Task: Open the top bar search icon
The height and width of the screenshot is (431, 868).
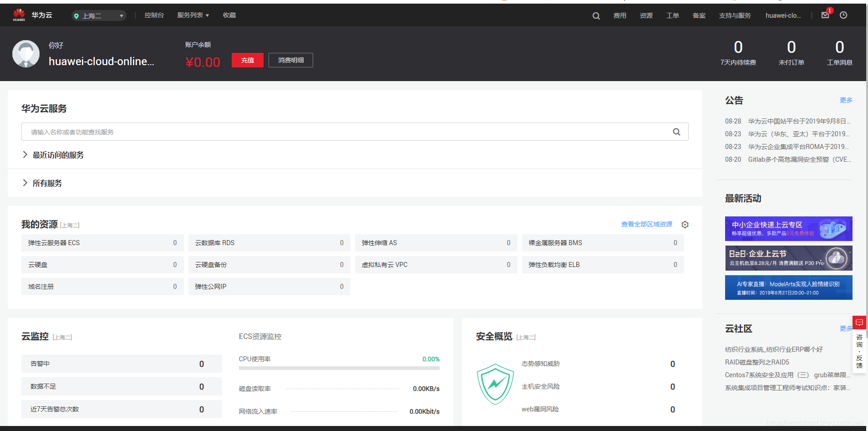Action: coord(596,16)
